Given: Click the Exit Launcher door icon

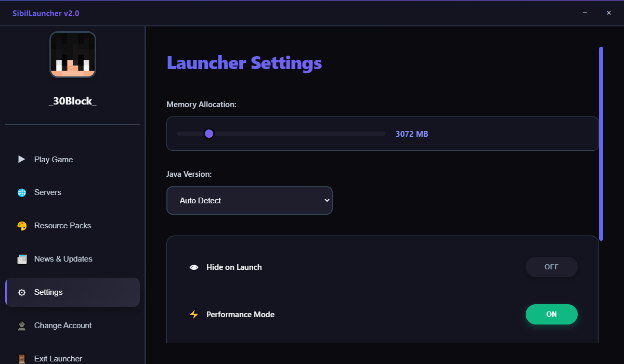Looking at the screenshot, I should point(22,358).
